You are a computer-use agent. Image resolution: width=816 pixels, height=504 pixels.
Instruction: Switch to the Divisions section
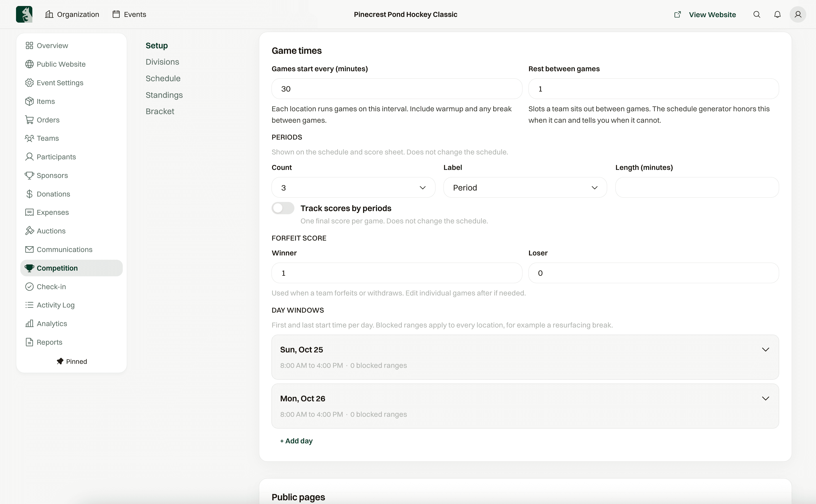tap(162, 62)
